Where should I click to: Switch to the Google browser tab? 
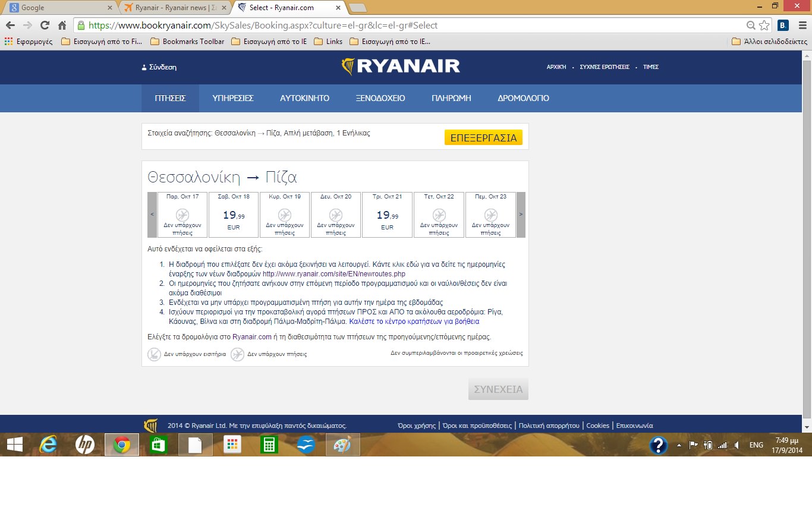58,8
